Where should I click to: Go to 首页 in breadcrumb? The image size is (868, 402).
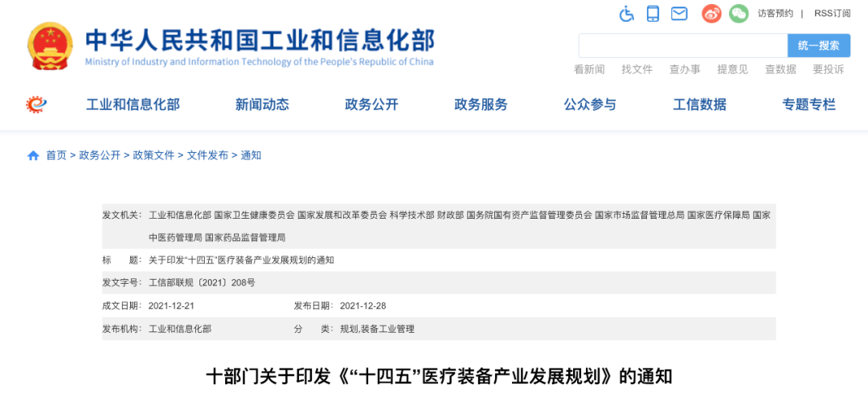(x=56, y=156)
